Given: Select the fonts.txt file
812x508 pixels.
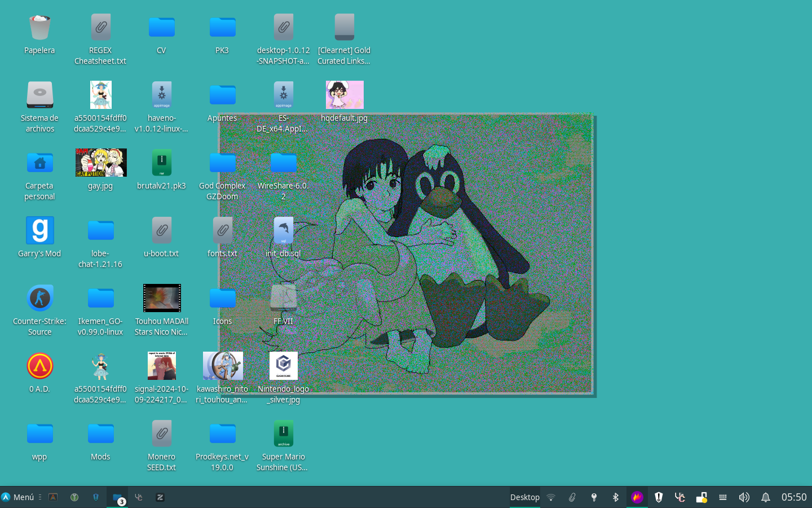Looking at the screenshot, I should pyautogui.click(x=222, y=230).
